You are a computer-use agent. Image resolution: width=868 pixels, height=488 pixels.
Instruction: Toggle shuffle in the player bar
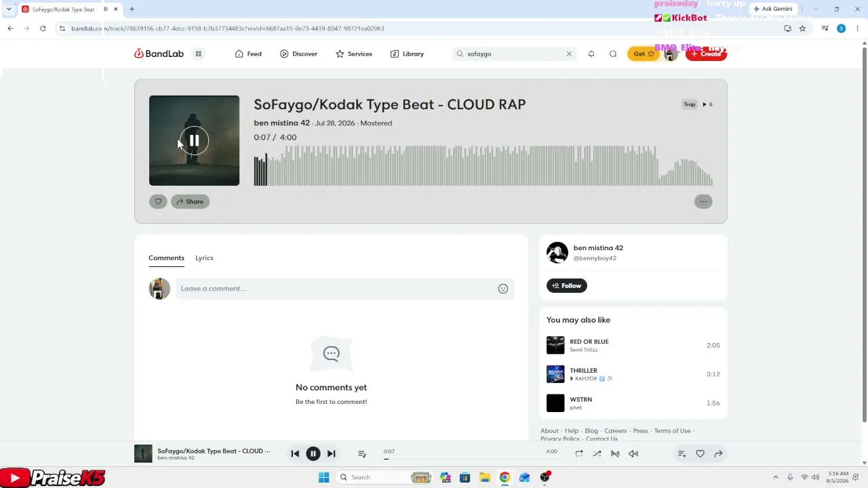click(x=597, y=454)
